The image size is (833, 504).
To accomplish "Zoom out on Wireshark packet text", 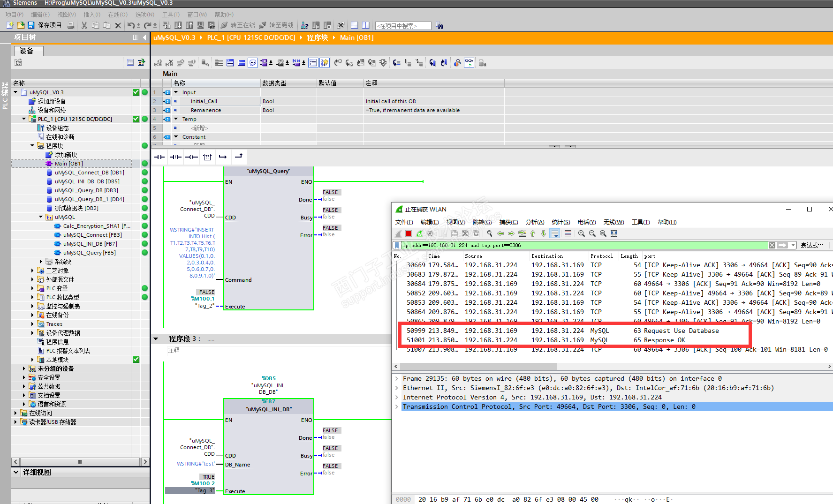I will [592, 233].
